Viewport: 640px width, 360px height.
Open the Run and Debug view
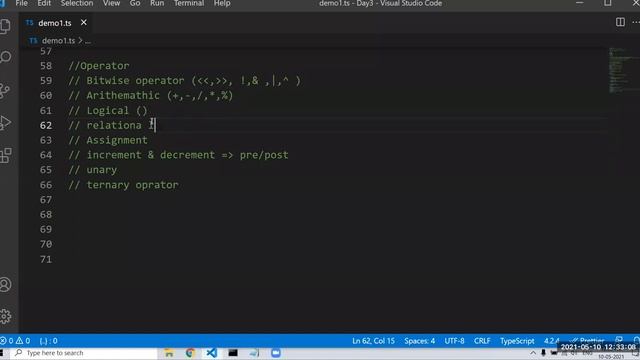pyautogui.click(x=5, y=122)
